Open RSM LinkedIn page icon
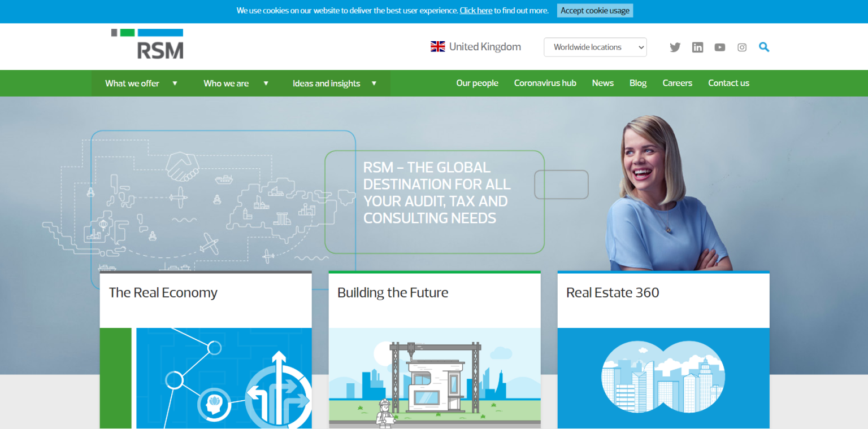The height and width of the screenshot is (429, 868). (x=697, y=47)
